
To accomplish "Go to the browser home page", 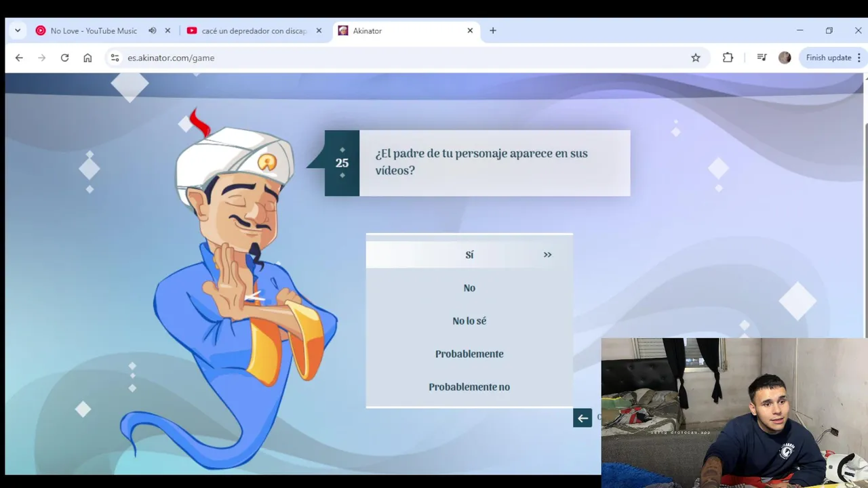I will (87, 58).
